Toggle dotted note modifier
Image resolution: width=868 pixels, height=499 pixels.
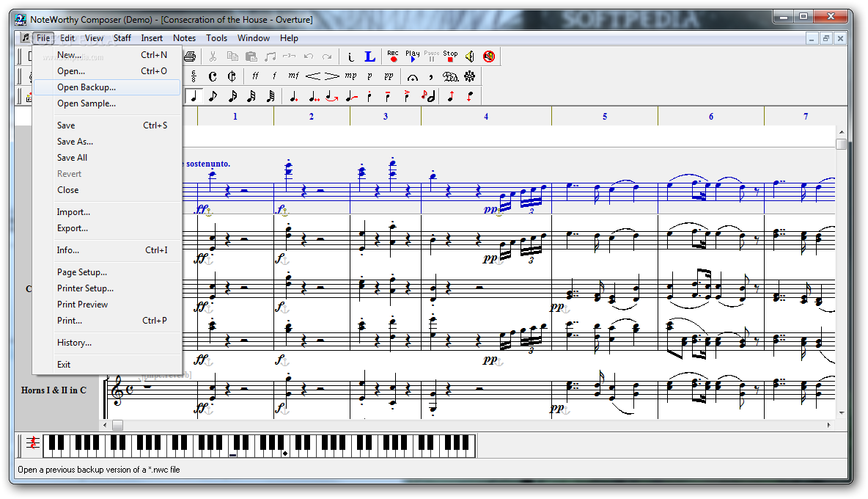[x=294, y=96]
